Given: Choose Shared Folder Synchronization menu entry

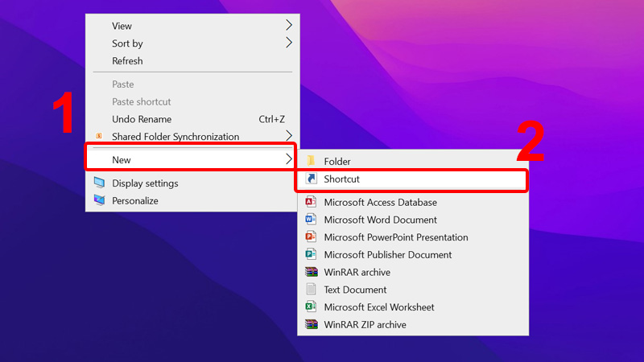Looking at the screenshot, I should click(175, 137).
